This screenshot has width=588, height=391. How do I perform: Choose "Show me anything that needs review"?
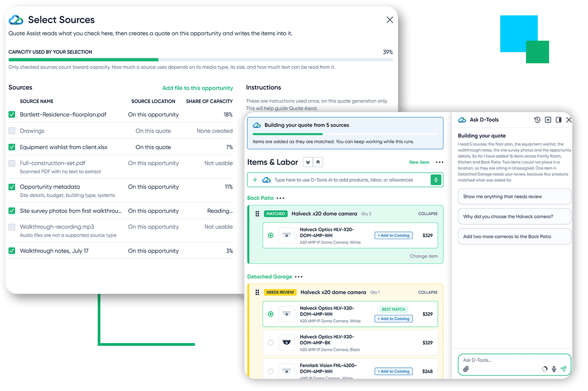point(514,197)
